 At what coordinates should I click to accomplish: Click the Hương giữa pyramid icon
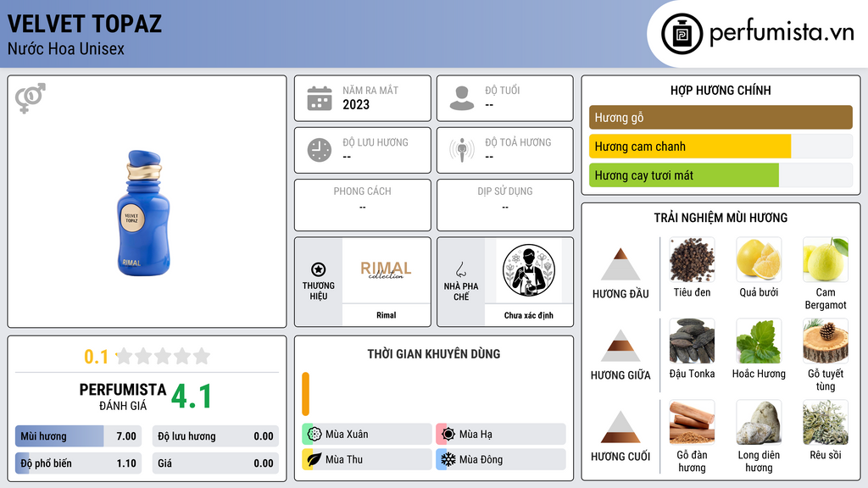620,346
